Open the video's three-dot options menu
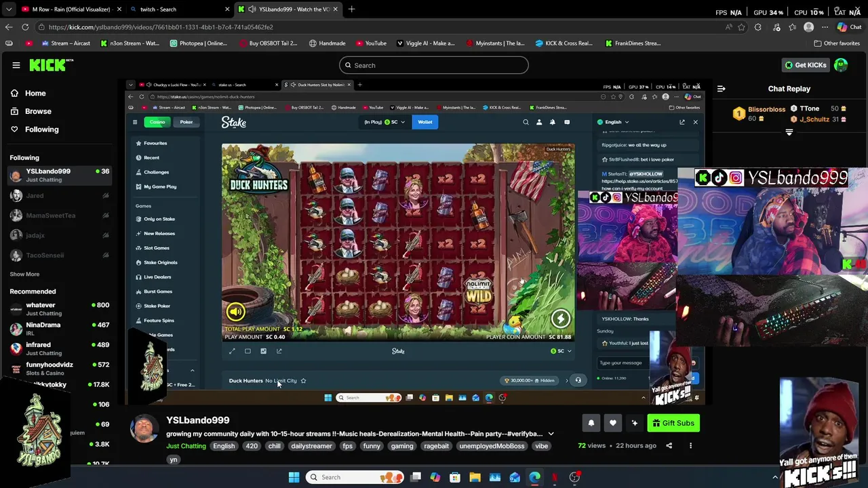The image size is (868, 488). [690, 445]
